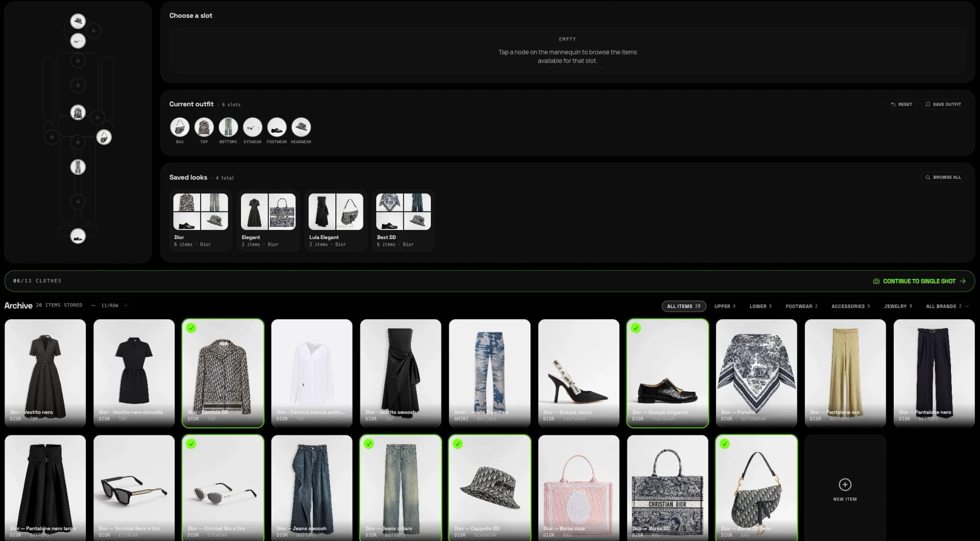Select the eyewear sunglasses node on mannequin
Screen dimensions: 980x541
tap(78, 41)
